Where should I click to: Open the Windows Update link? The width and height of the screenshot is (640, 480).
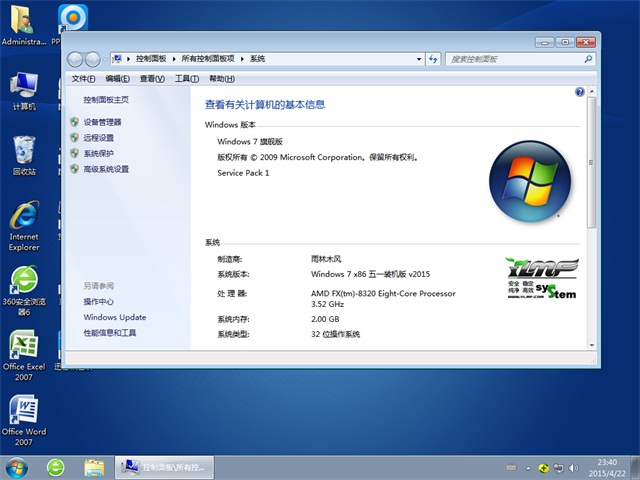point(115,317)
